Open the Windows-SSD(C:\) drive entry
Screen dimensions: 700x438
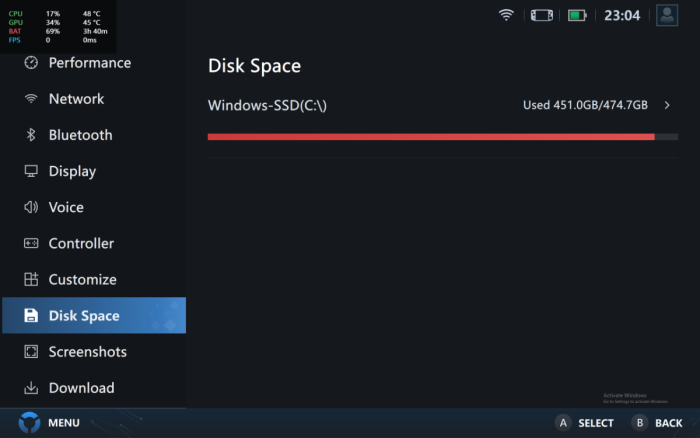tap(268, 105)
